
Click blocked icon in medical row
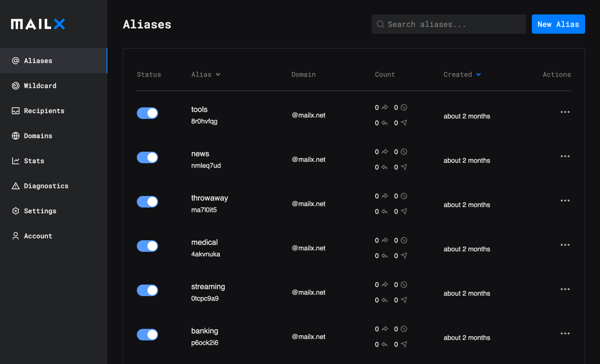pyautogui.click(x=404, y=240)
